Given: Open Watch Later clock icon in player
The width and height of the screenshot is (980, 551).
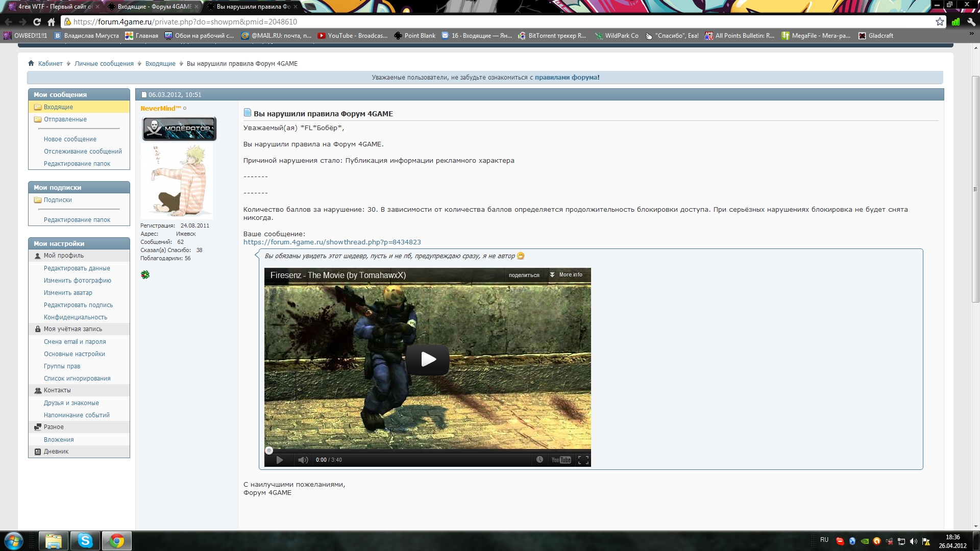Looking at the screenshot, I should click(540, 460).
